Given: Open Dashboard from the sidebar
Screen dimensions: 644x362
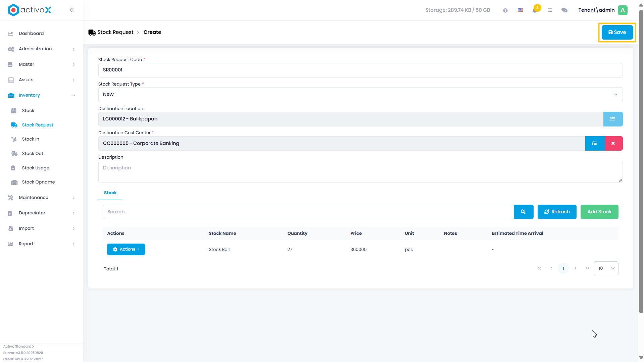Looking at the screenshot, I should click(31, 33).
